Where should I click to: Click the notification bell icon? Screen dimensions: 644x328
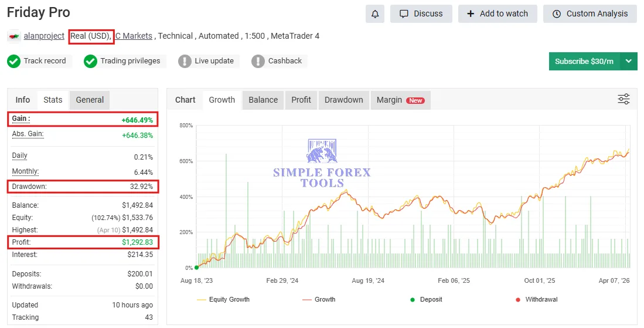click(375, 14)
